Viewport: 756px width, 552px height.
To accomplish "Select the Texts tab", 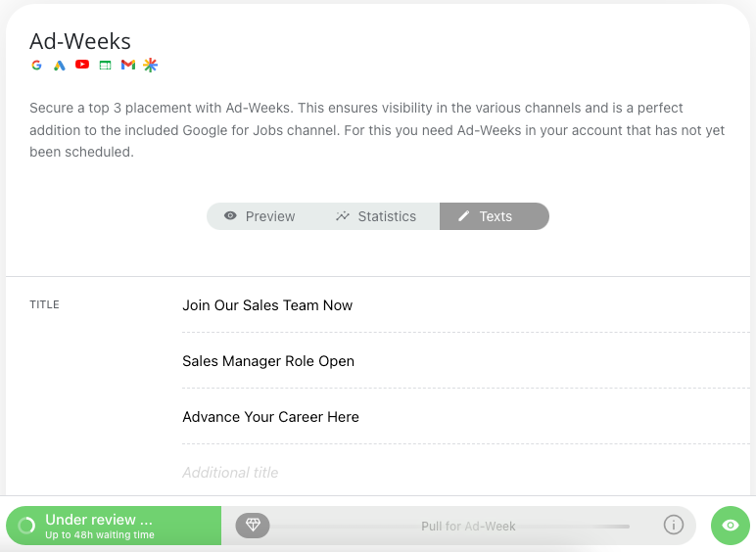I will click(x=495, y=216).
